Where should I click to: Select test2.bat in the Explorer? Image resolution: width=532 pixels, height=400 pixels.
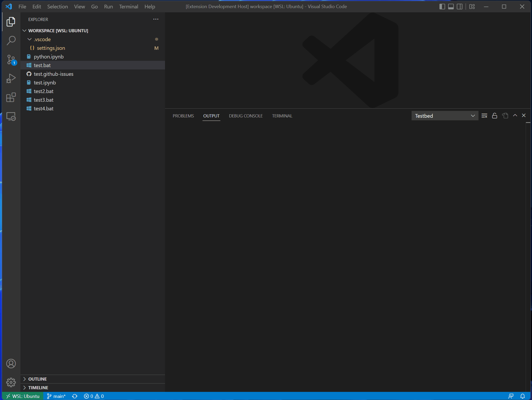tap(44, 91)
